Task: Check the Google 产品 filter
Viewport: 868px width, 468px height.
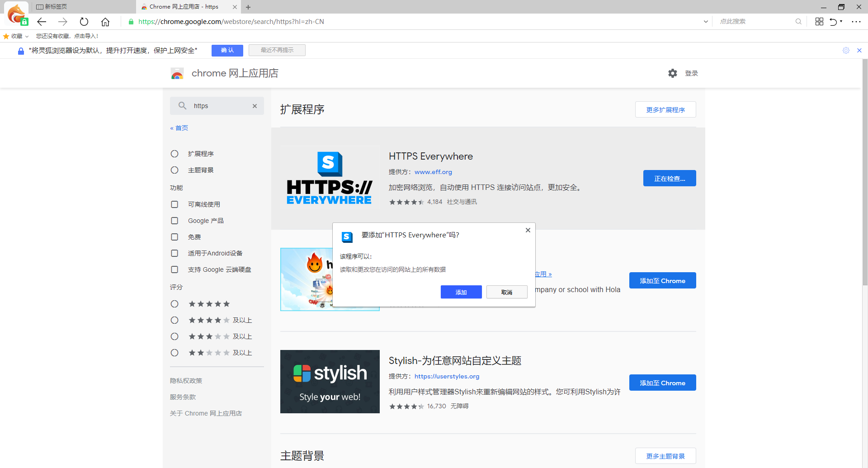Action: (x=175, y=221)
